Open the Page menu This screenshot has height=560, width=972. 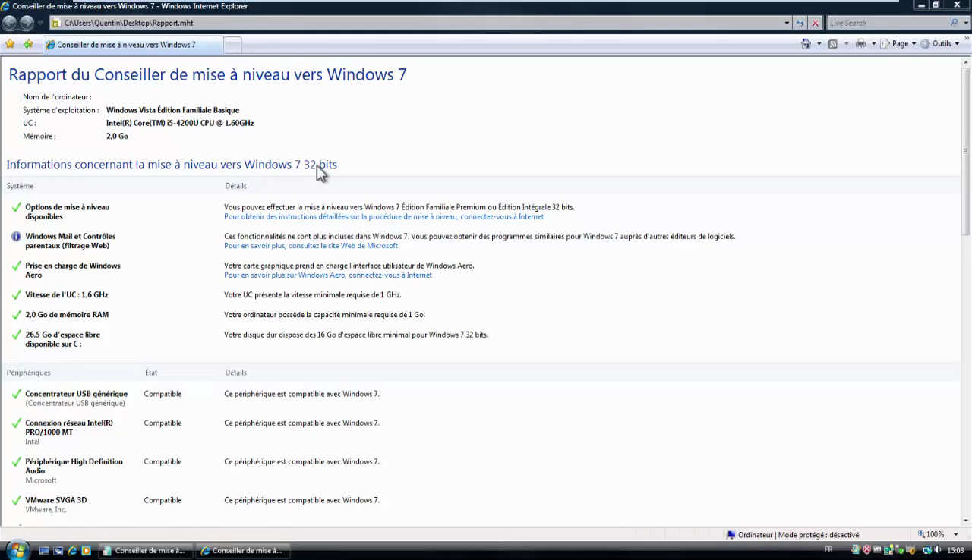point(903,44)
